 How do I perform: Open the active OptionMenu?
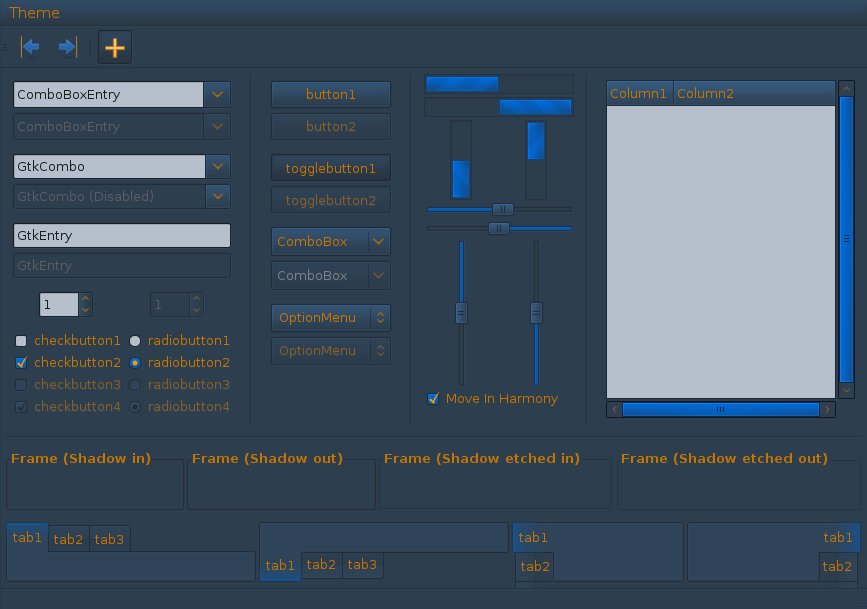coord(331,318)
